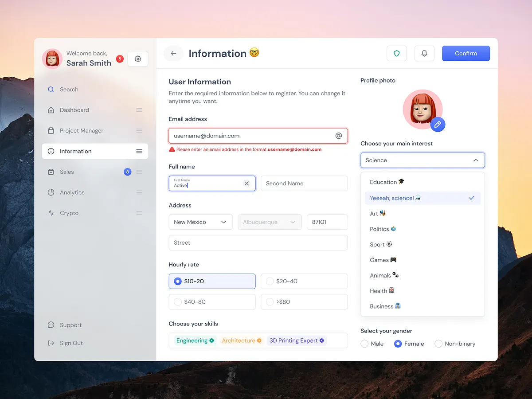Open notifications bell icon
The image size is (532, 399).
pyautogui.click(x=424, y=54)
